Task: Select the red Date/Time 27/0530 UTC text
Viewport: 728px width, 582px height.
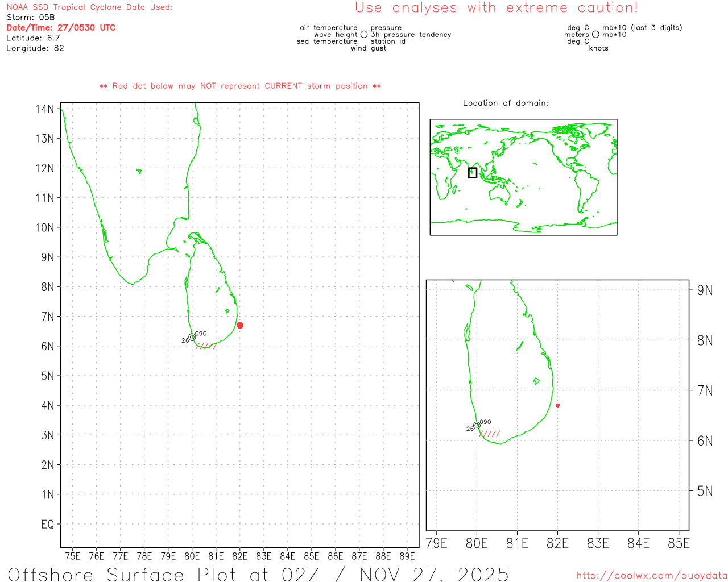Action: pos(61,28)
